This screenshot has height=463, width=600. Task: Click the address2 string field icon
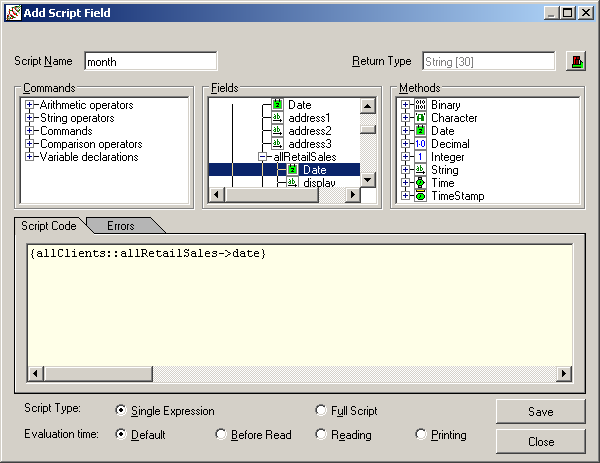pyautogui.click(x=277, y=131)
